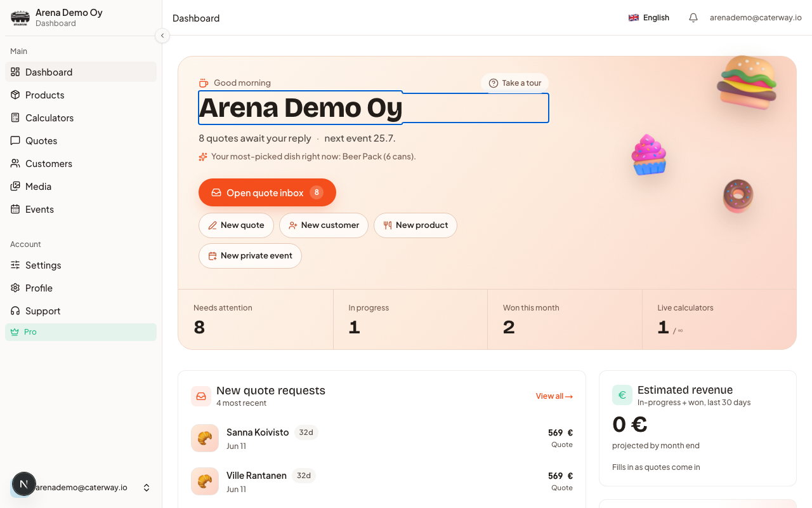Select Customers in the sidebar menu
The image size is (812, 508).
[x=81, y=163]
